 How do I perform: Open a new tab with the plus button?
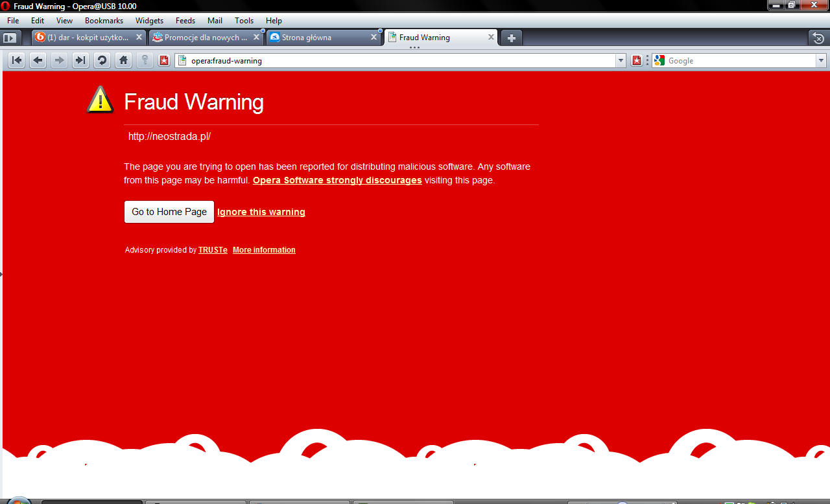coord(512,38)
